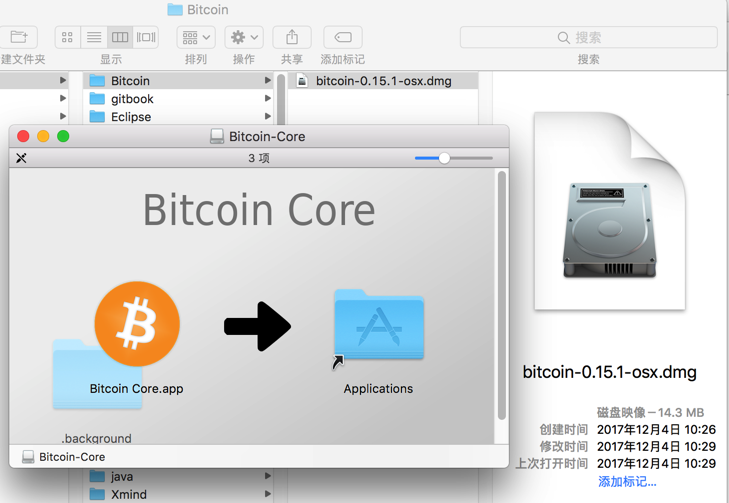Expand the Xmind folder arrow

tap(268, 494)
